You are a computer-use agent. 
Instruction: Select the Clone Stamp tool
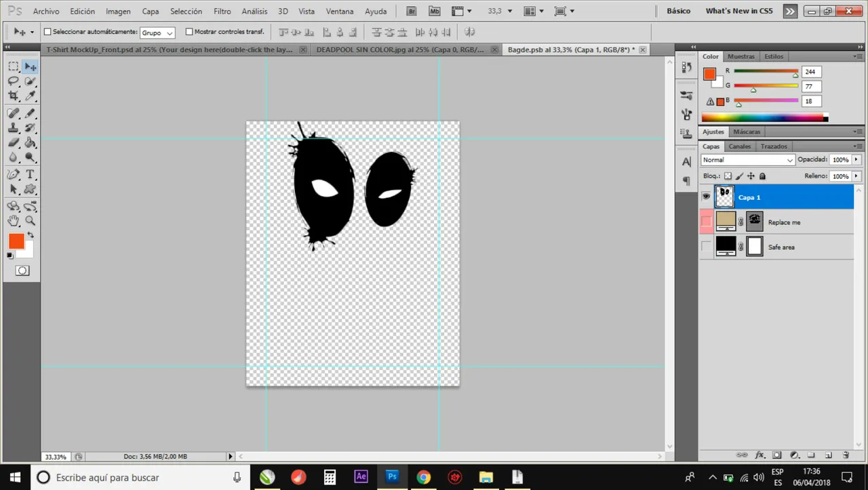click(x=13, y=128)
